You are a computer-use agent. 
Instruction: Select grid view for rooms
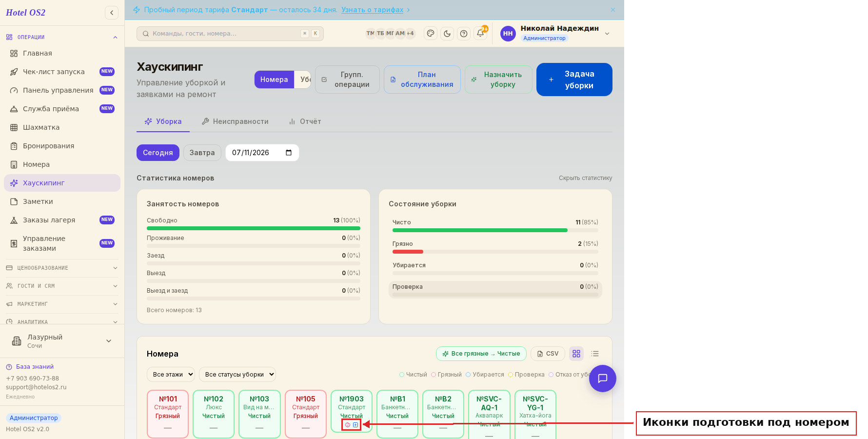coord(576,354)
